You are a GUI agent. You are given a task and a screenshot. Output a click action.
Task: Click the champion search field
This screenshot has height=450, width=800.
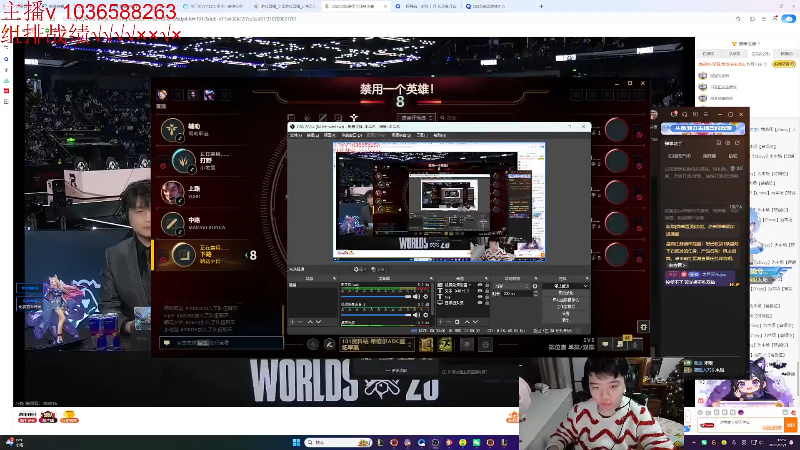coord(477,117)
